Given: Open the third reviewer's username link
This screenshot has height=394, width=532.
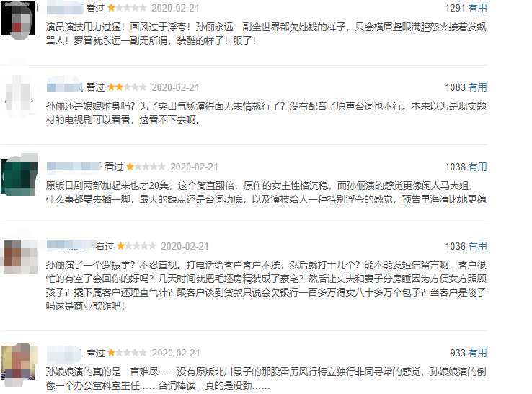Looking at the screenshot, I should 74,167.
